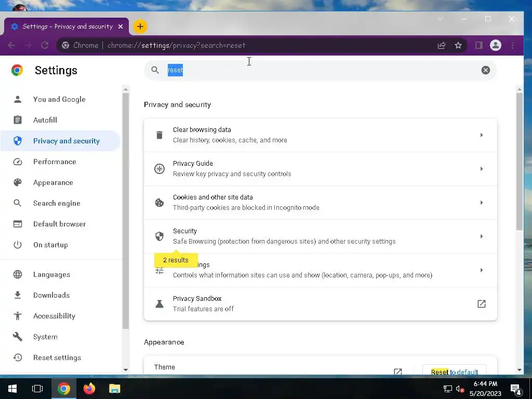532x399 pixels.
Task: Click the Theme row label
Action: (165, 367)
